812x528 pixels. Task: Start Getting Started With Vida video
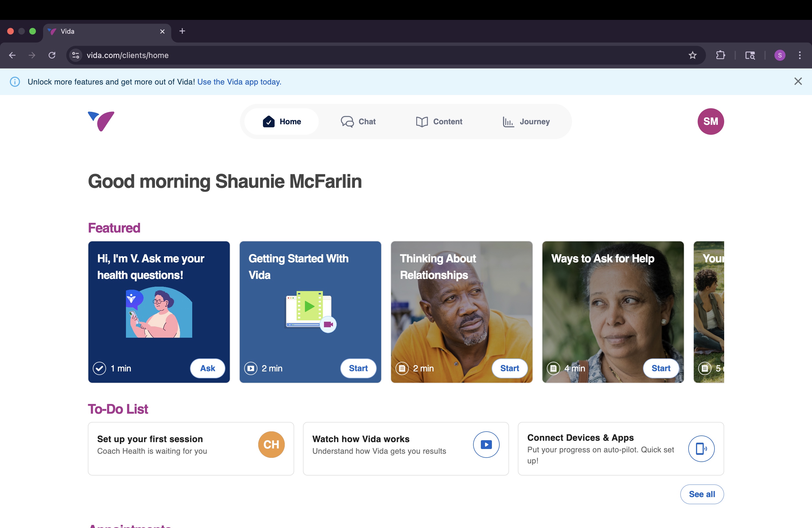pos(358,368)
